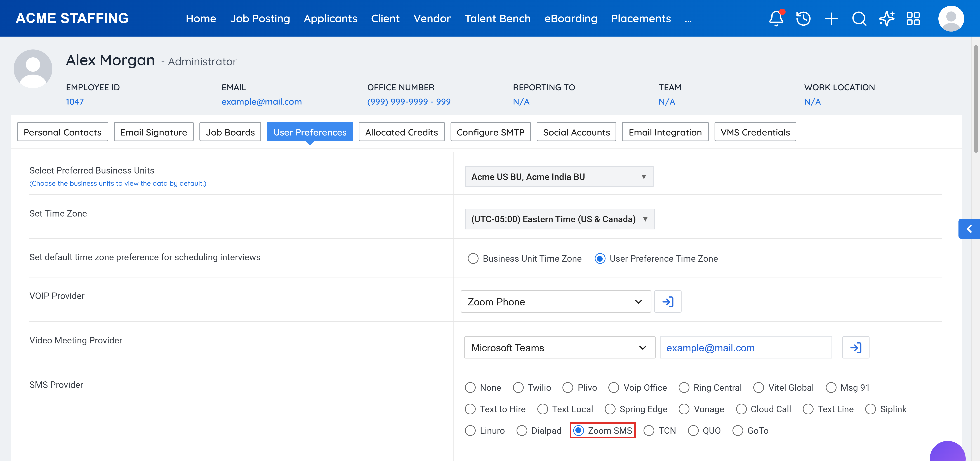
Task: Open the Social Accounts tab
Action: tap(576, 132)
